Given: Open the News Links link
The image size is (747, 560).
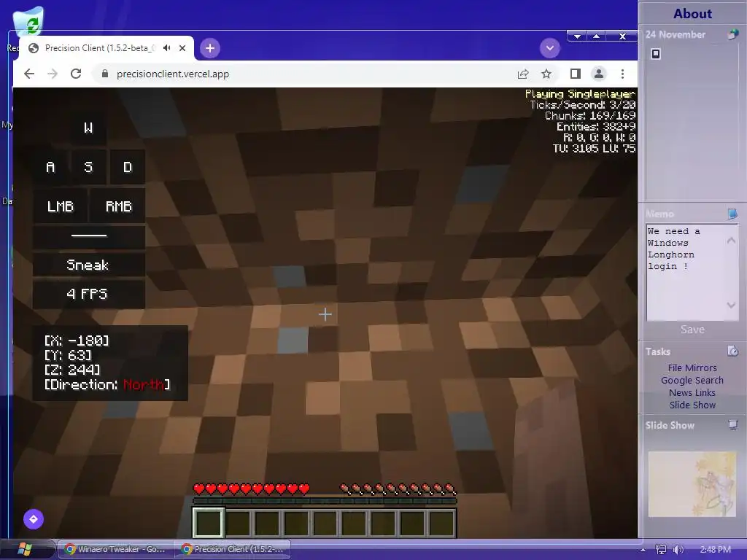Looking at the screenshot, I should pyautogui.click(x=692, y=392).
